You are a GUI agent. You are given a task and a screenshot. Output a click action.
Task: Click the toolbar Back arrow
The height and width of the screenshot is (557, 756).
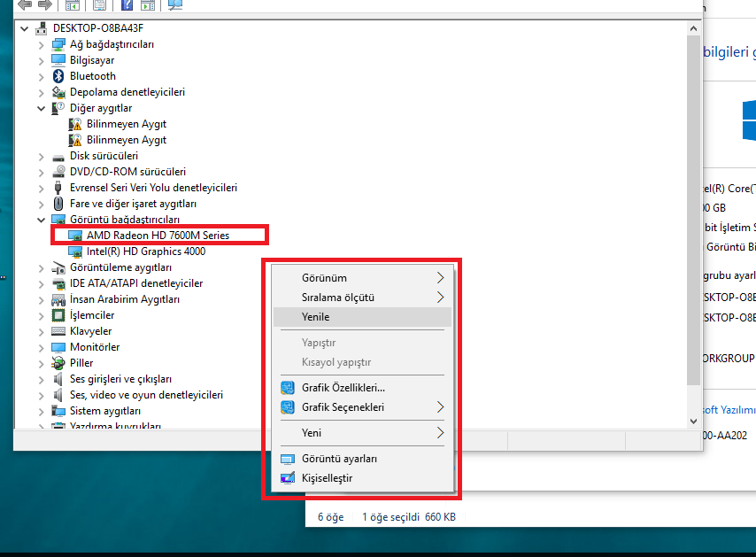tap(24, 4)
